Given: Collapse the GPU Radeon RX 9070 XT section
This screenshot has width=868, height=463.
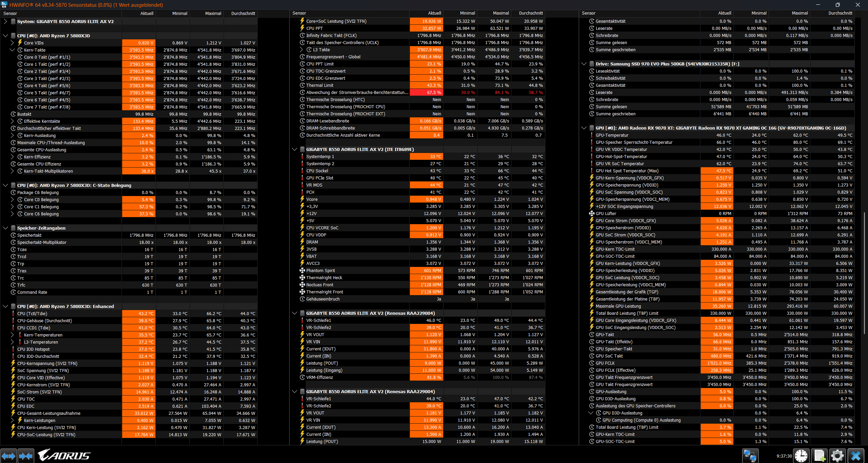Looking at the screenshot, I should pos(584,128).
